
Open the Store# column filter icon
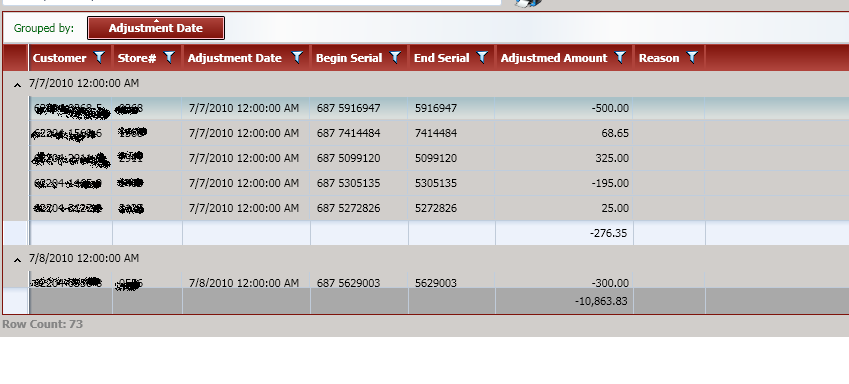click(x=169, y=57)
